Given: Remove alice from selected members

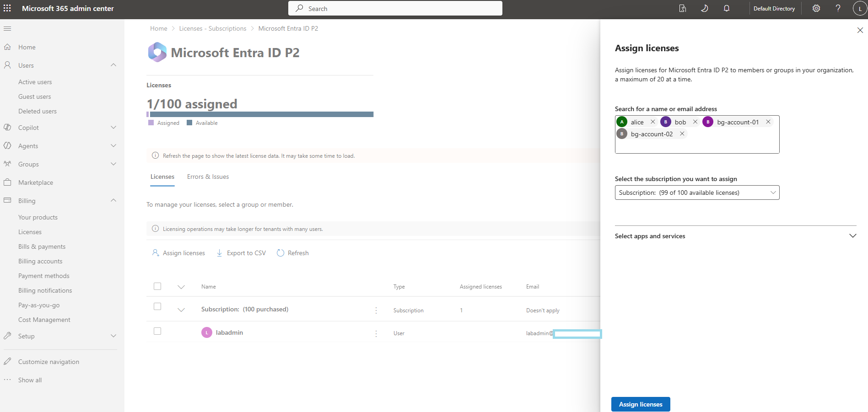Looking at the screenshot, I should click(x=653, y=122).
